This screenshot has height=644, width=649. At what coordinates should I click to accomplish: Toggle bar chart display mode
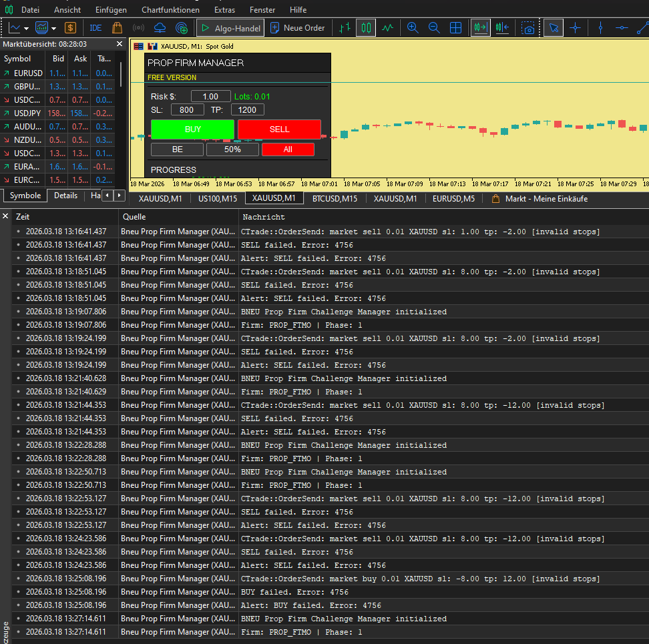point(344,28)
